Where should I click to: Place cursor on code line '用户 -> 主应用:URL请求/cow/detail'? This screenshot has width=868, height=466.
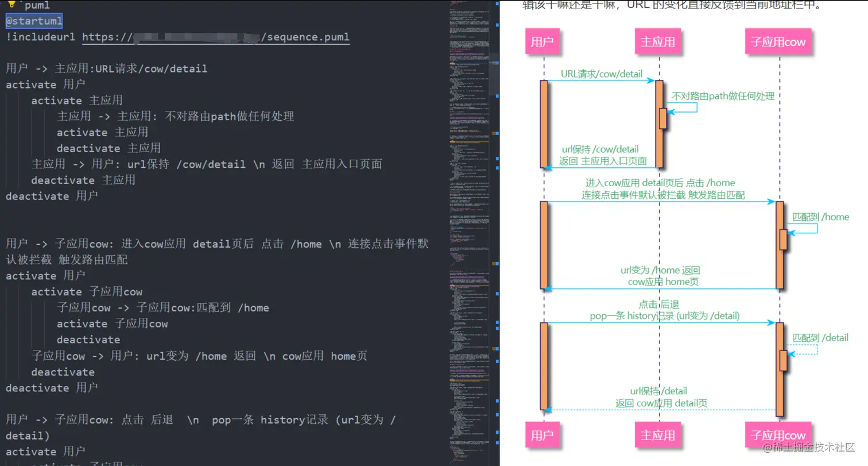[x=107, y=69]
